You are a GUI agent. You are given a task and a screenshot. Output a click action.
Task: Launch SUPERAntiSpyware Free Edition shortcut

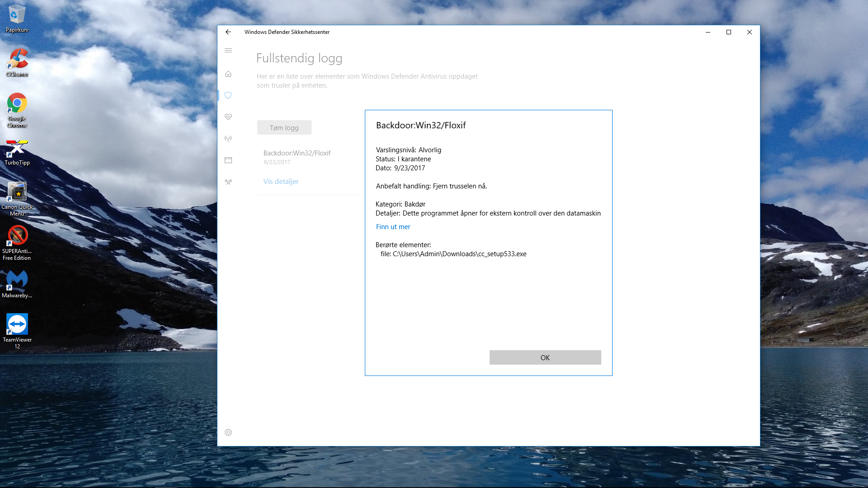coord(17,243)
